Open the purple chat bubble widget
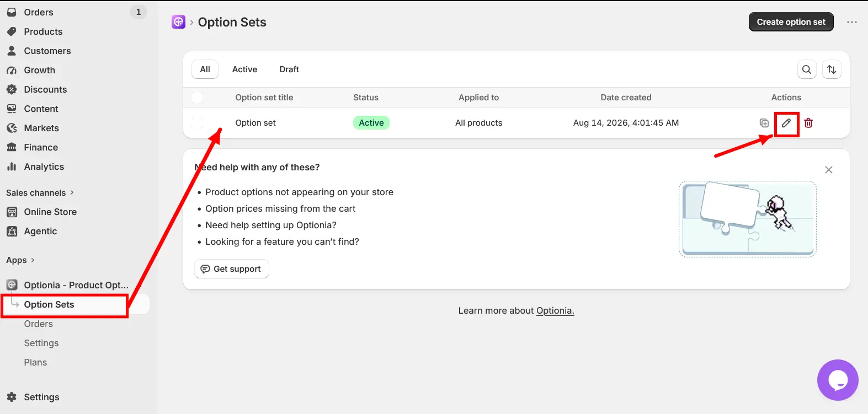This screenshot has height=414, width=868. pos(838,380)
